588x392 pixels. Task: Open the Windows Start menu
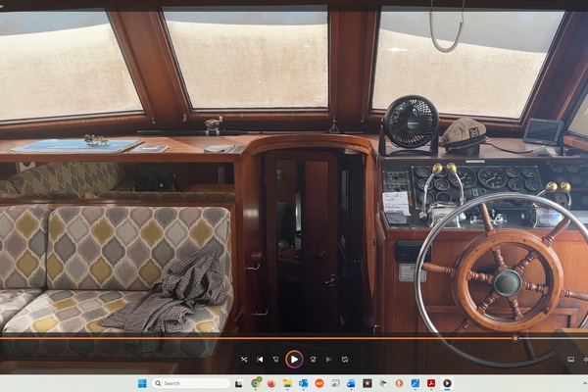(x=142, y=383)
